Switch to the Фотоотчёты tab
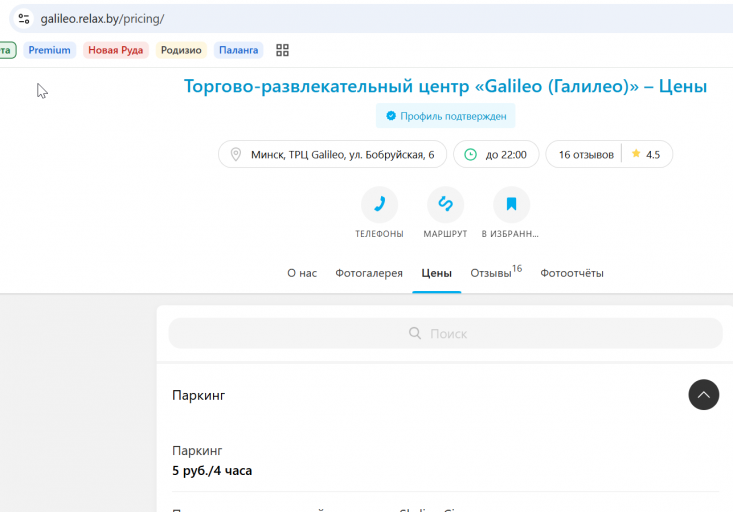The image size is (733, 512). [572, 273]
